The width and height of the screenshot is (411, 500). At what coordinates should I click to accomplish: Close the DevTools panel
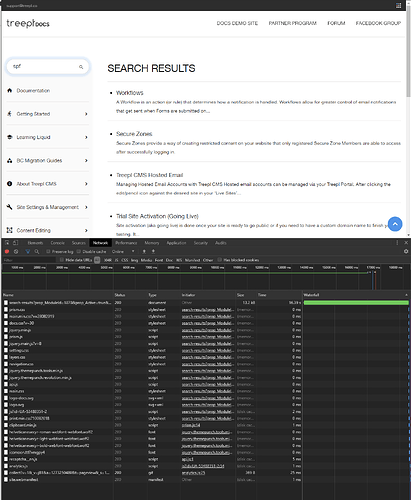point(406,243)
